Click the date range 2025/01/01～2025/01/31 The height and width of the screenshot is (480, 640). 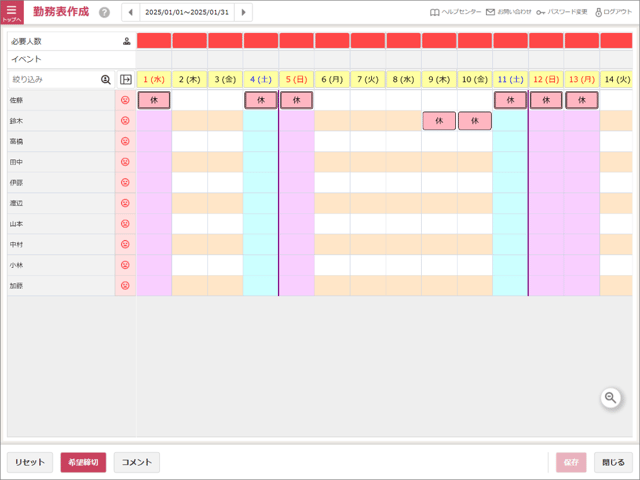pos(187,12)
